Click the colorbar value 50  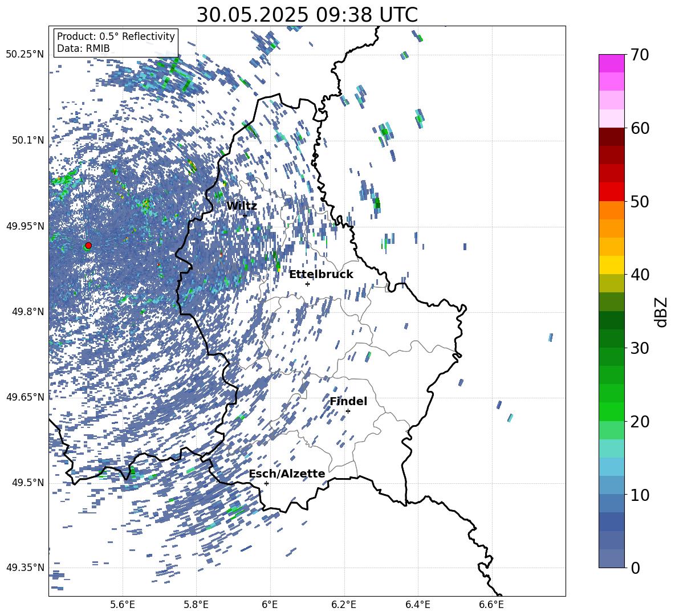coord(640,202)
